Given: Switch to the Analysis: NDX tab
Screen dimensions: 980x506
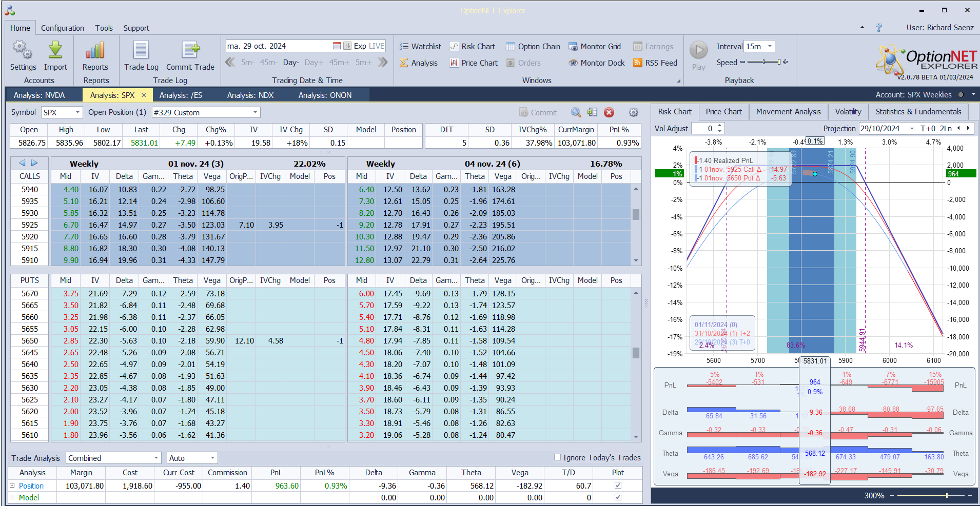Looking at the screenshot, I should tap(250, 95).
